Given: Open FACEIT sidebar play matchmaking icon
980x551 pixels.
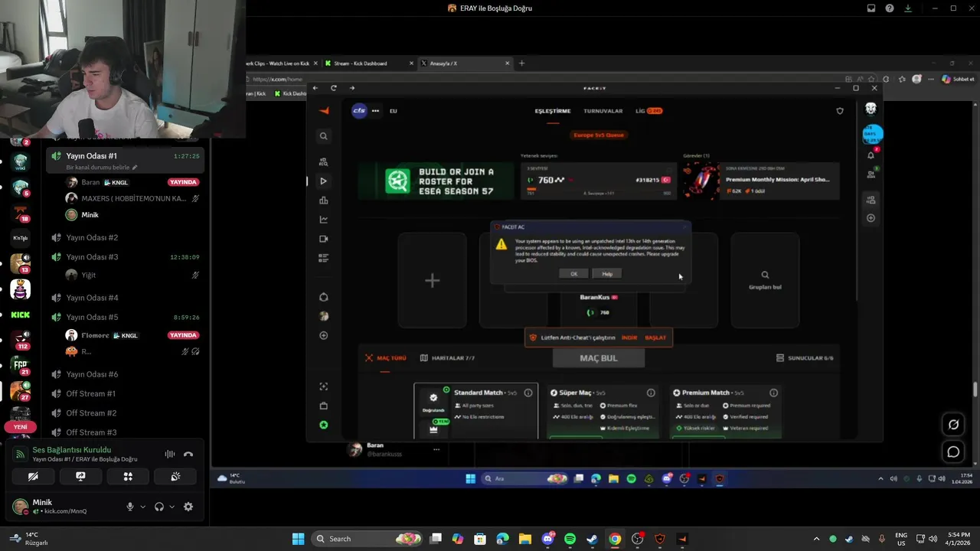Looking at the screenshot, I should click(x=324, y=181).
